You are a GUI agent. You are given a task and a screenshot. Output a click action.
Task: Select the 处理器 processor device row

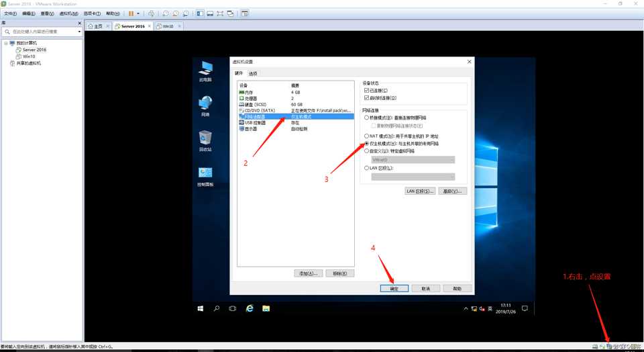pos(296,99)
